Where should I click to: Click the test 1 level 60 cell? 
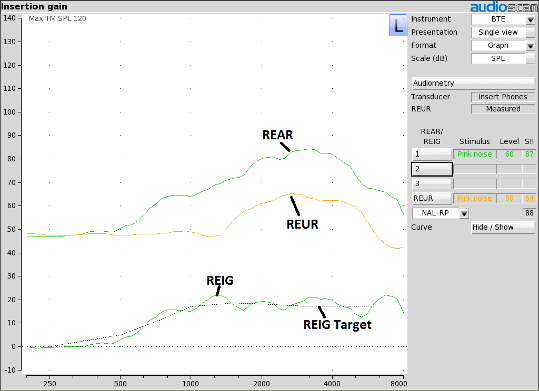(509, 154)
